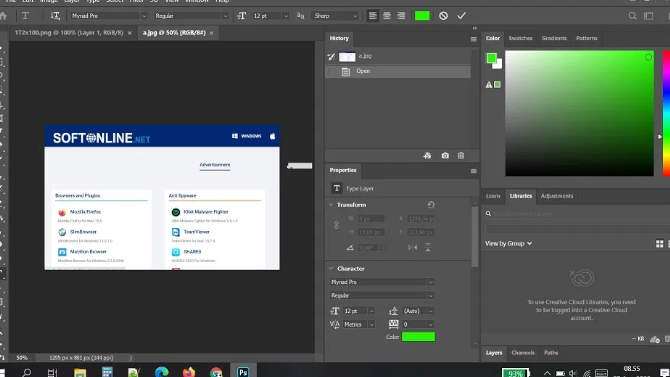670x377 pixels.
Task: Open the Type tool preset picker
Action: pyautogui.click(x=26, y=16)
